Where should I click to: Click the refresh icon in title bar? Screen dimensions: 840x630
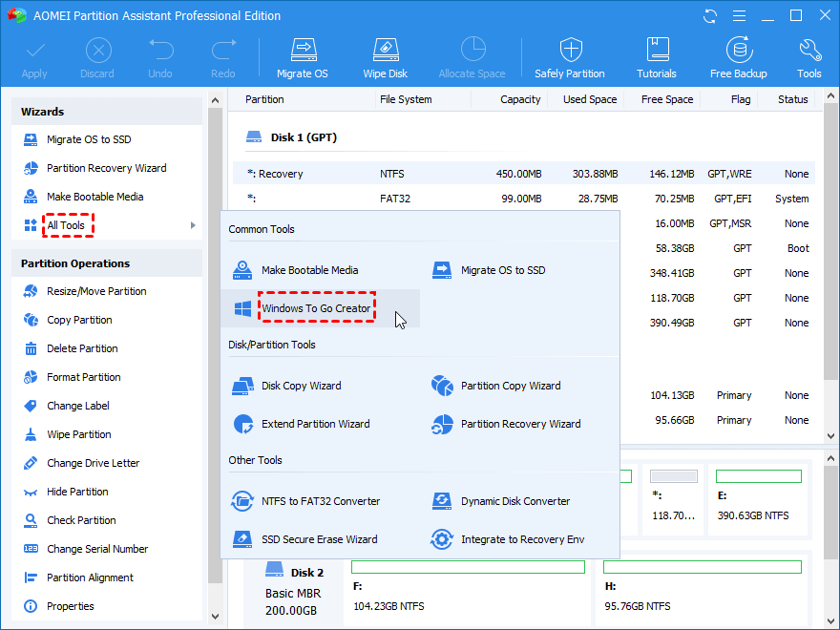(710, 16)
